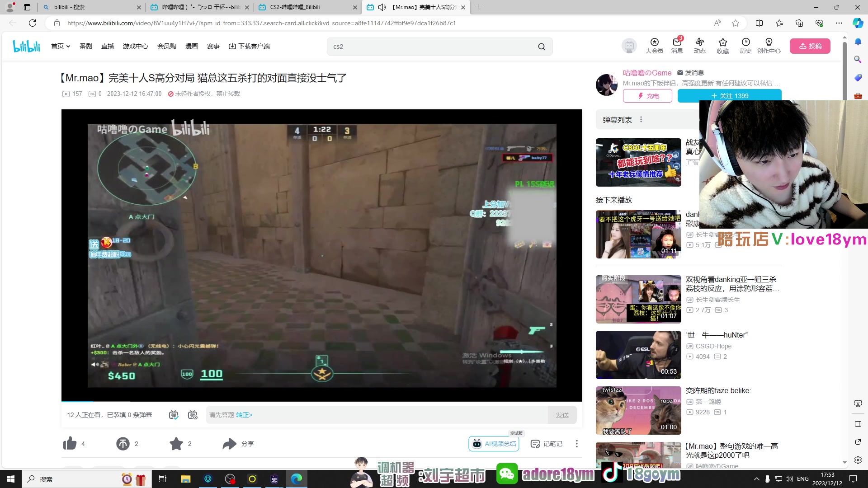This screenshot has height=488, width=868.
Task: Click the search magnifier in bilibili search box
Action: (542, 47)
